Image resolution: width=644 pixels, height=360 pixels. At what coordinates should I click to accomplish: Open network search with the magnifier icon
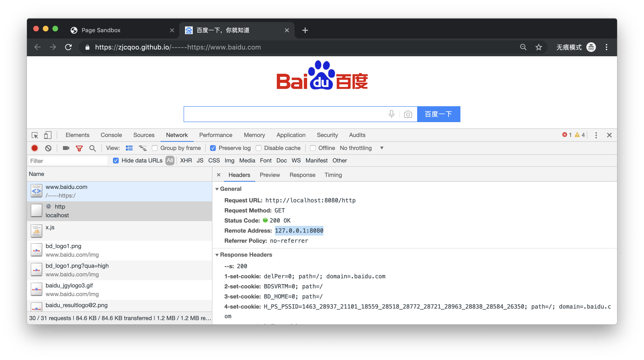93,148
